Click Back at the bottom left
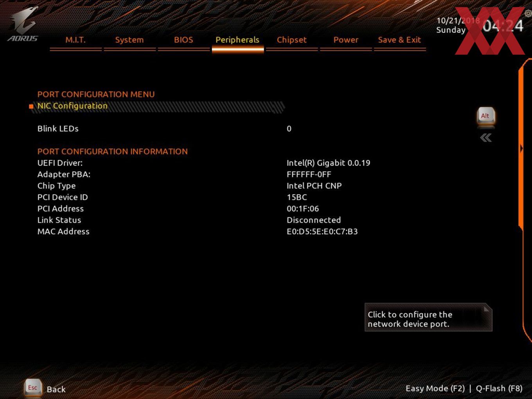The image size is (532, 399). [56, 389]
